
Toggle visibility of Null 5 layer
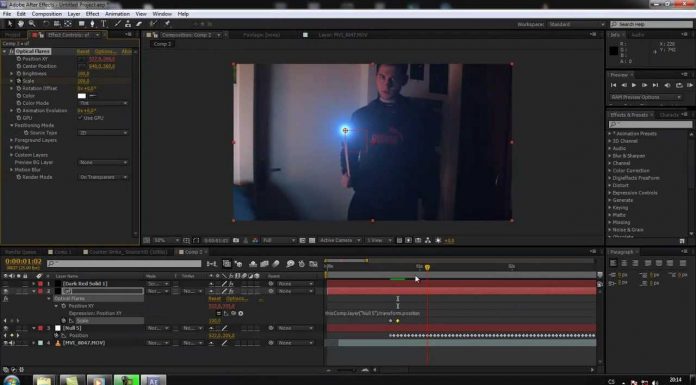click(x=6, y=328)
